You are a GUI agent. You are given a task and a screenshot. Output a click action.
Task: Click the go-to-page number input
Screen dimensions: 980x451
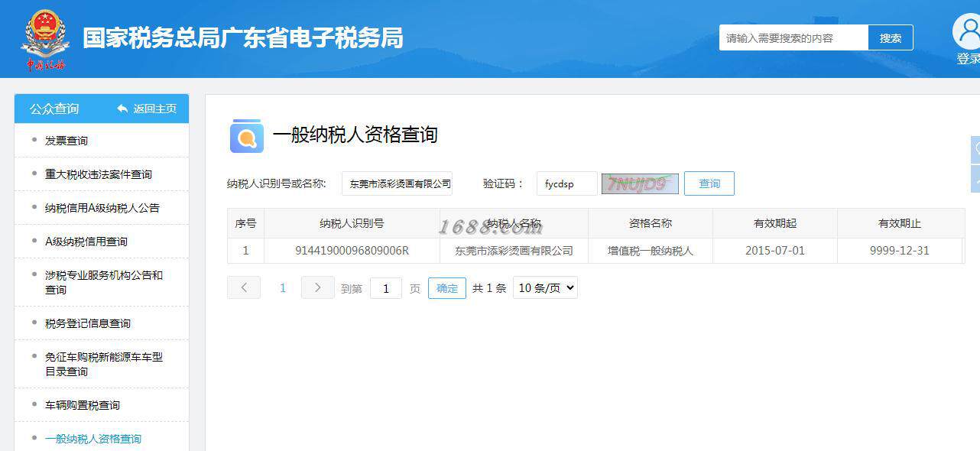pos(386,288)
